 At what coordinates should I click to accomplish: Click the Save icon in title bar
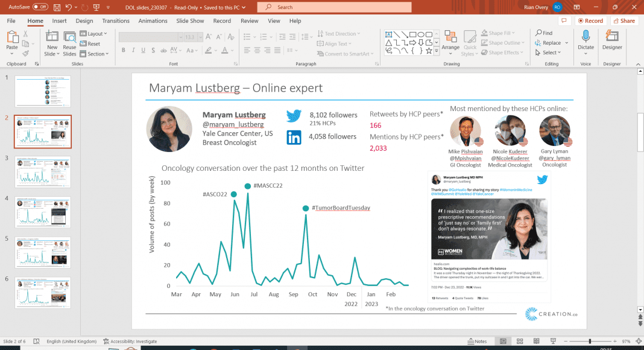click(x=57, y=7)
